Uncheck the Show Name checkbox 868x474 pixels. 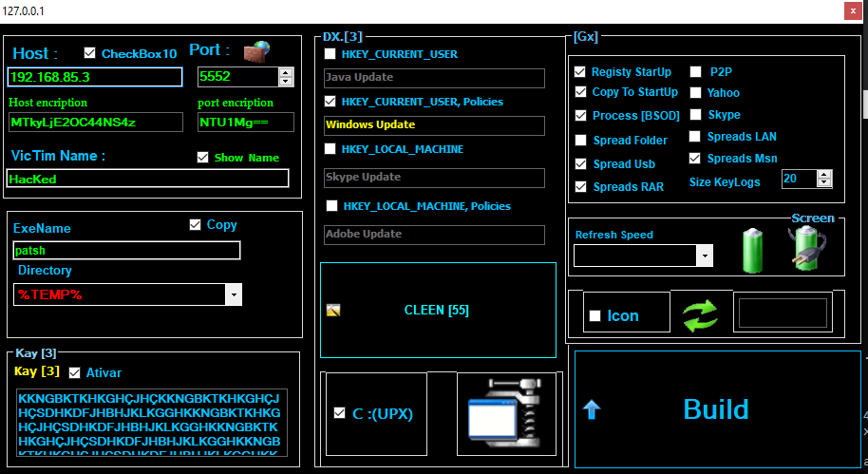pos(202,158)
